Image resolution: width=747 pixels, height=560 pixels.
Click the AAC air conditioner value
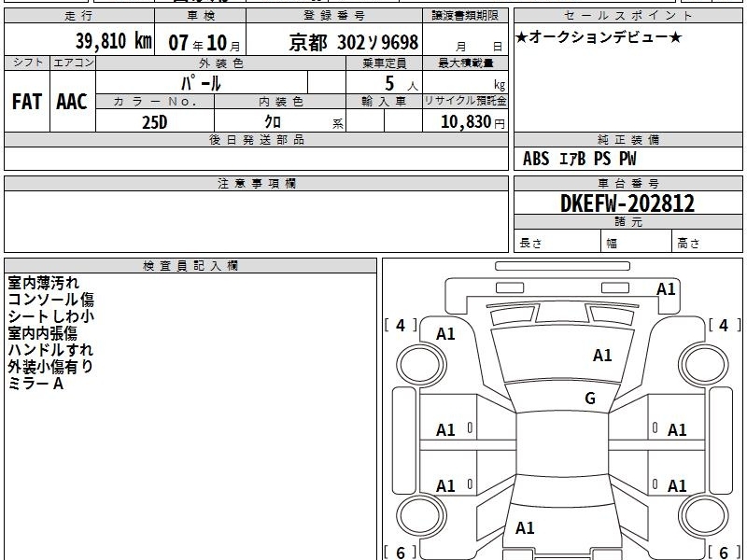(x=72, y=102)
